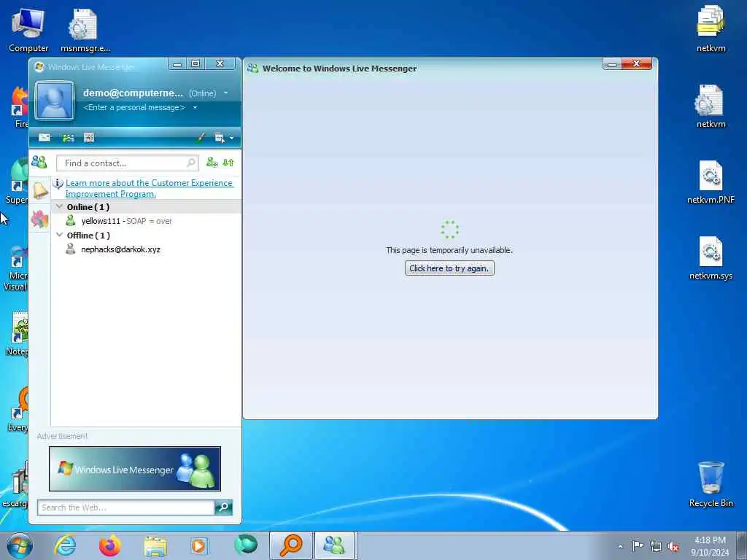Select the Recycle Bin desktop icon
The width and height of the screenshot is (747, 560).
[x=711, y=484]
